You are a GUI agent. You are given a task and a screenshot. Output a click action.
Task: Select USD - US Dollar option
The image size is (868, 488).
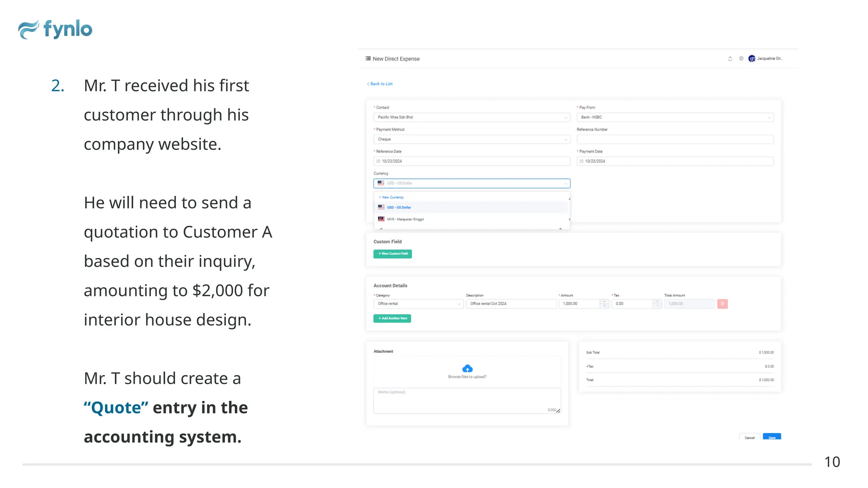coord(398,208)
